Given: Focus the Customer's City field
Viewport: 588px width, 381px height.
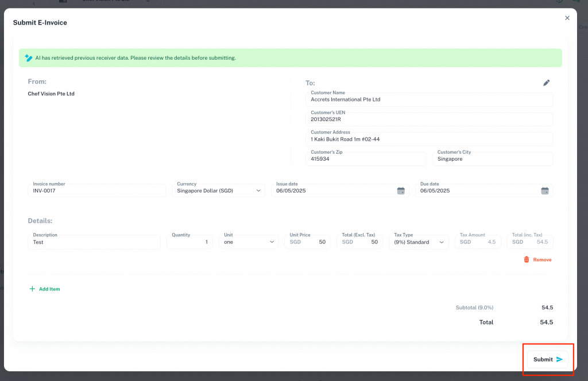Looking at the screenshot, I should pyautogui.click(x=492, y=159).
